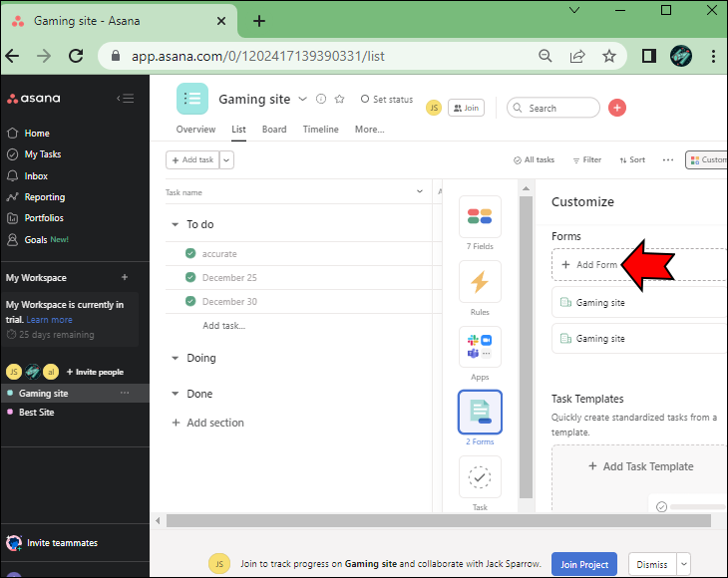Click the toolbar more options ellipsis
The height and width of the screenshot is (578, 728).
[667, 159]
